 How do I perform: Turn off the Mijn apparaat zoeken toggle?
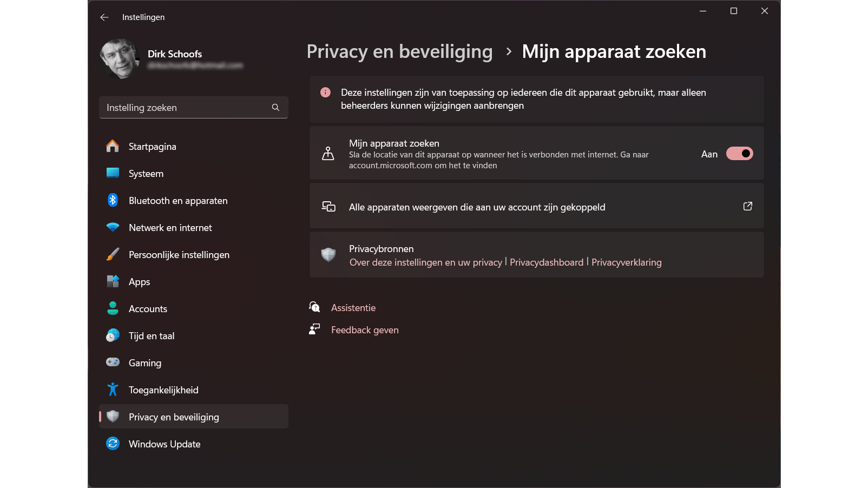tap(739, 154)
